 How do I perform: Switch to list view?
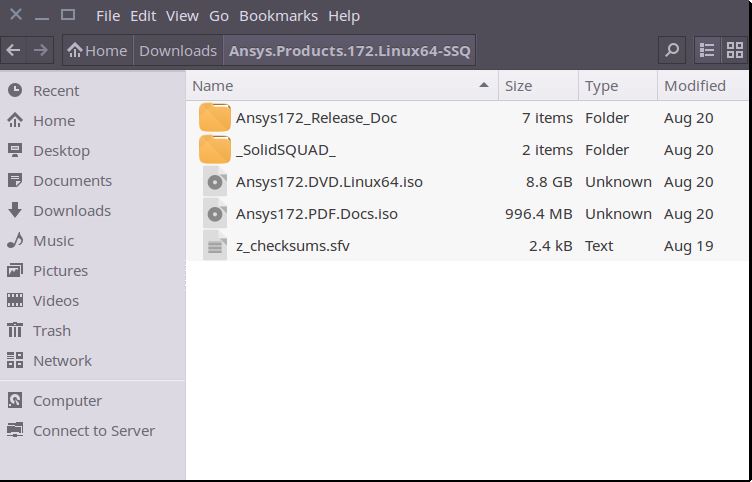707,50
